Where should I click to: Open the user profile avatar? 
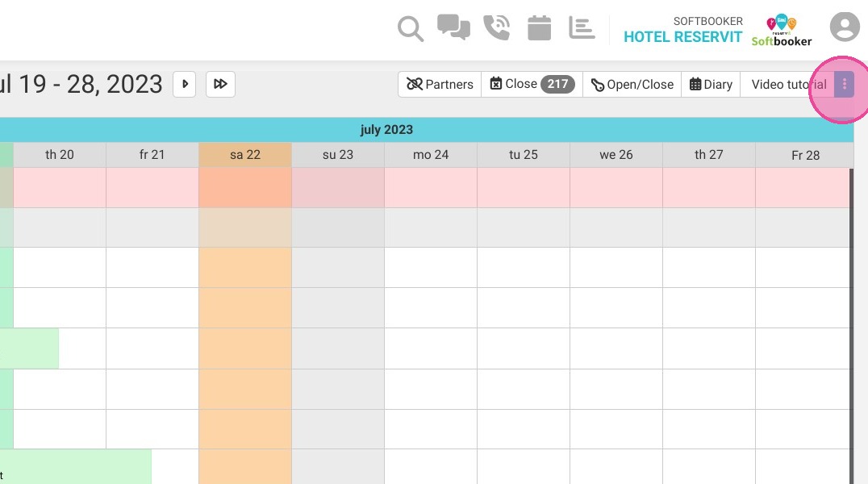[x=844, y=27]
